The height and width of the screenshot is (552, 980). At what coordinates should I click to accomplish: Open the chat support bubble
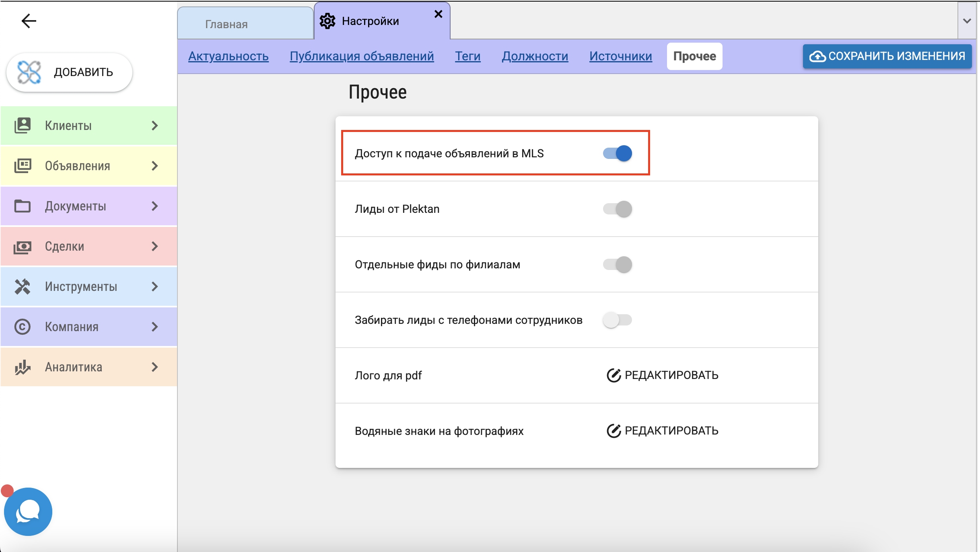(x=28, y=512)
